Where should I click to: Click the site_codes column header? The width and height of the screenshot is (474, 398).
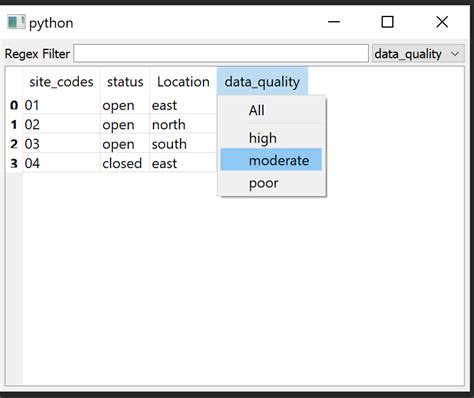pos(61,82)
